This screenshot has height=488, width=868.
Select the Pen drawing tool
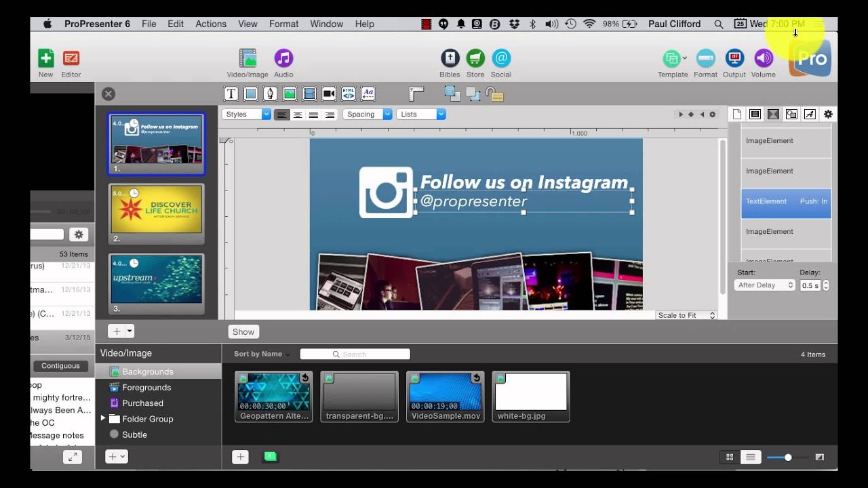(x=270, y=94)
